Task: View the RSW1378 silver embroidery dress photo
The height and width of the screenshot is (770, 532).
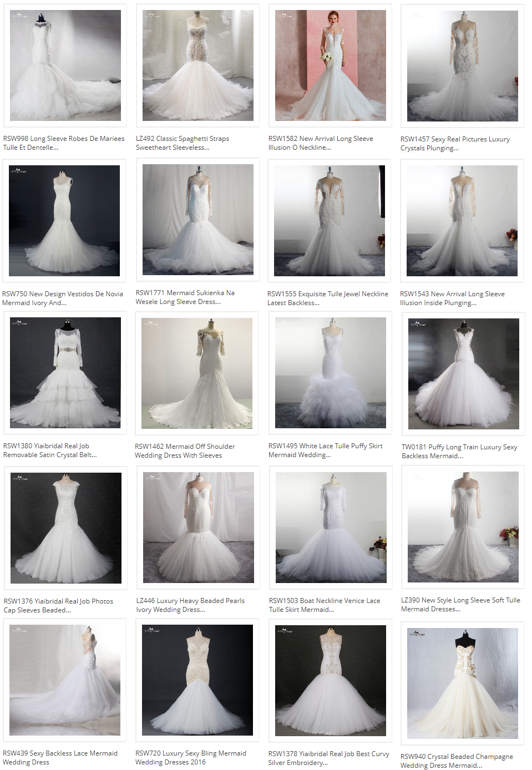Action: pos(330,680)
